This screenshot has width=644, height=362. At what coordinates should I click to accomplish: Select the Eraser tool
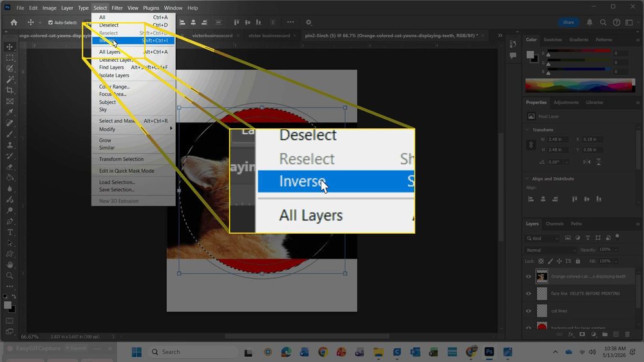10,167
